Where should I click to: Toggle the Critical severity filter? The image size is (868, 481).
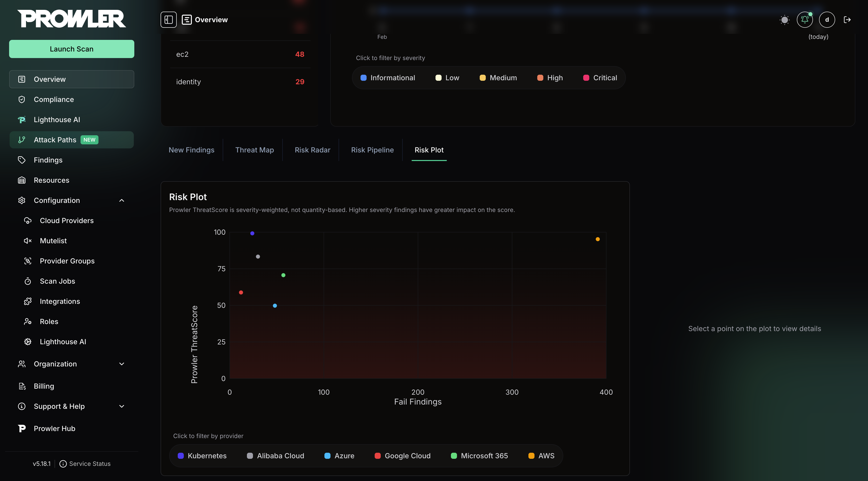[x=600, y=78]
